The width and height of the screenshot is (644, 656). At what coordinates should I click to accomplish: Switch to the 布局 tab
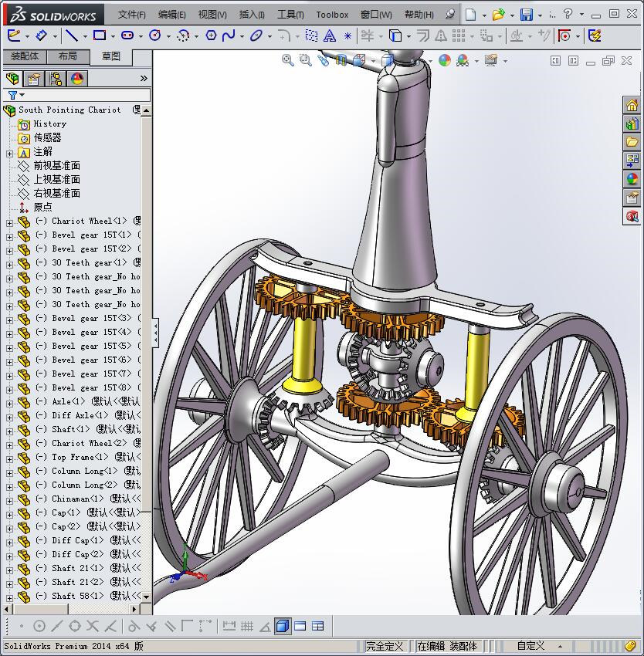(x=68, y=56)
